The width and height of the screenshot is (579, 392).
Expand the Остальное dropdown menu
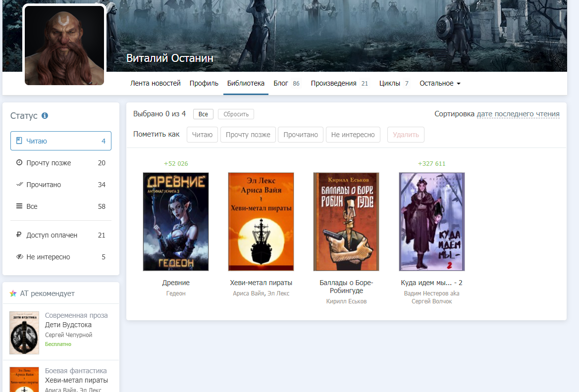[x=440, y=84]
